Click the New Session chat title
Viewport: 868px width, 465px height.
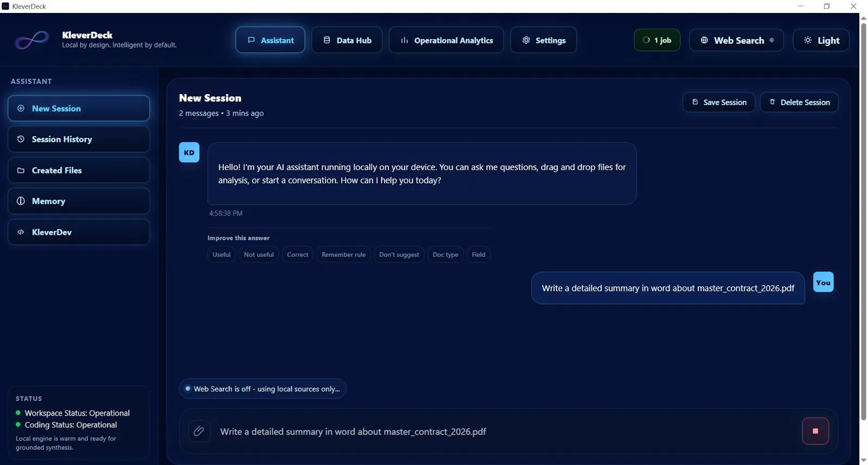pyautogui.click(x=210, y=98)
